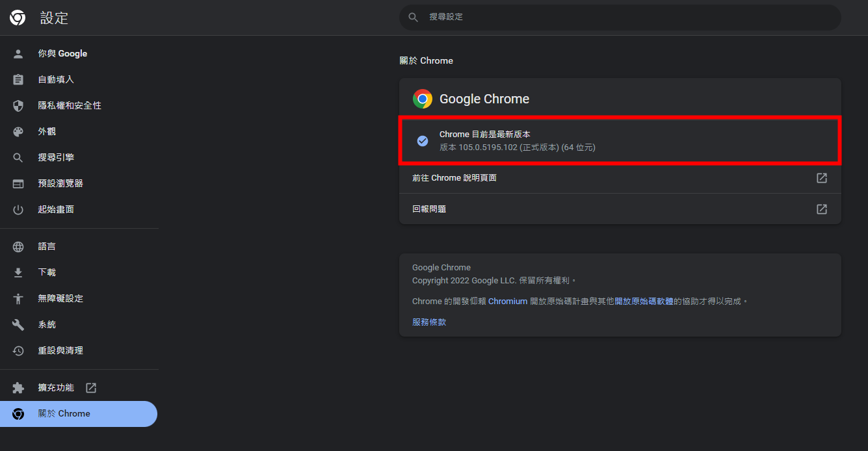Open 預設瀏覽器 settings
The width and height of the screenshot is (868, 451).
coord(79,184)
